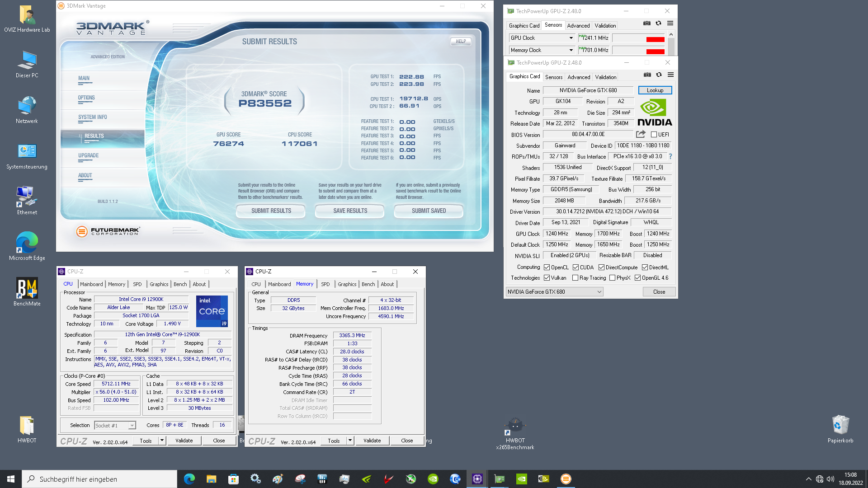Show hidden system tray icons chevron
Image resolution: width=868 pixels, height=488 pixels.
coord(808,479)
